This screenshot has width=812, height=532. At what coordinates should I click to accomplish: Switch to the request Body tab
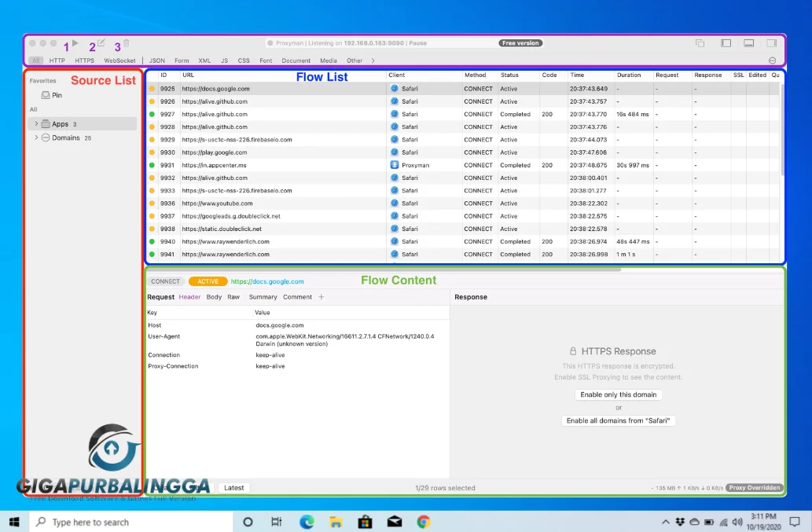pos(214,297)
